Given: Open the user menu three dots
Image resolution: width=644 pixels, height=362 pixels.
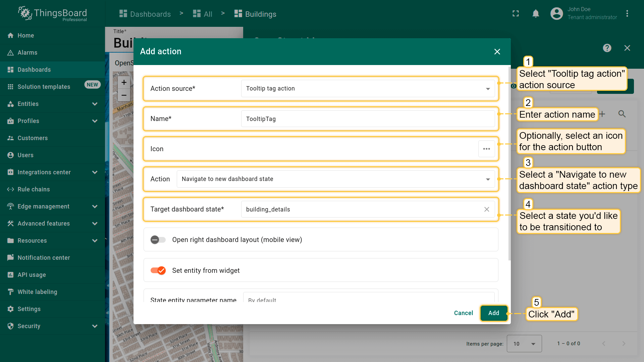Looking at the screenshot, I should click(627, 14).
